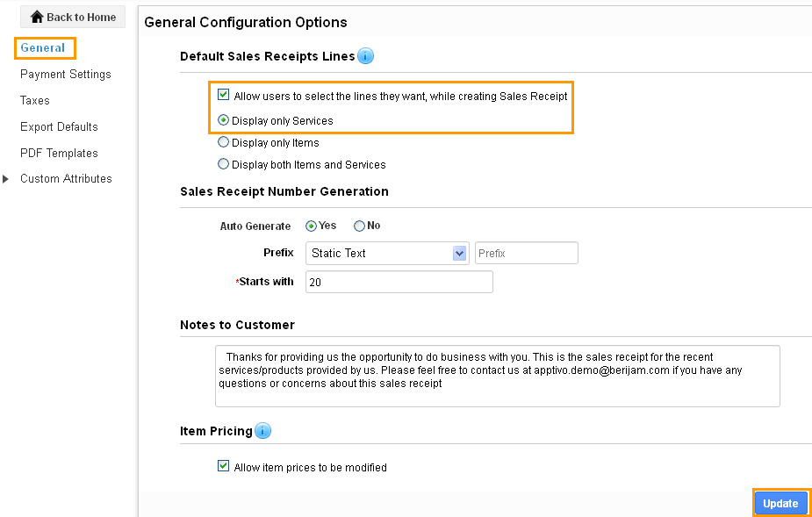Image resolution: width=812 pixels, height=517 pixels.
Task: Open Export Defaults in sidebar
Action: pyautogui.click(x=59, y=127)
